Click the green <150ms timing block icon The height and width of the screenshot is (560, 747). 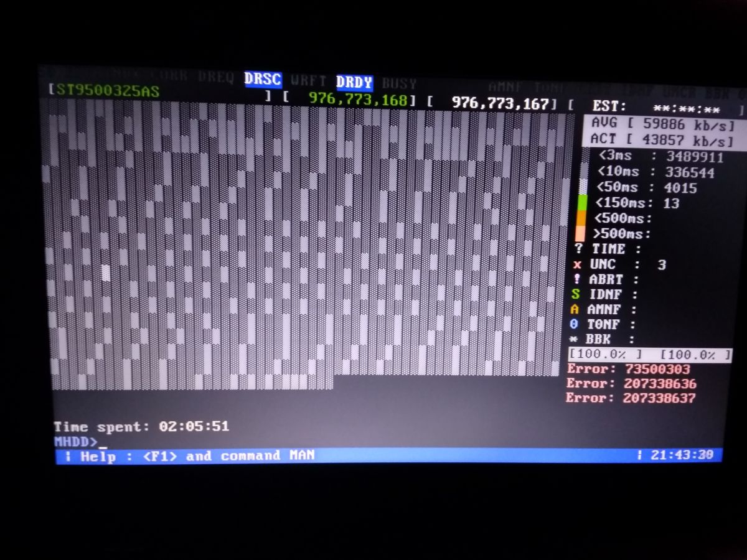click(582, 203)
